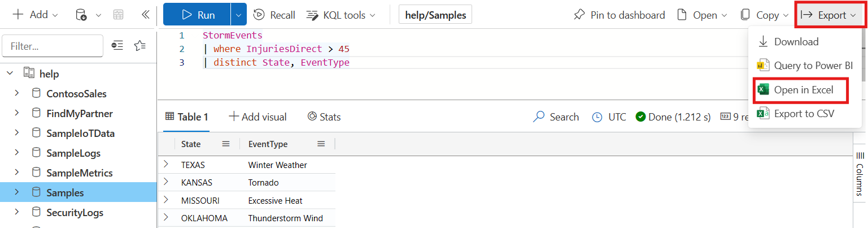Click the Run query button

[197, 15]
